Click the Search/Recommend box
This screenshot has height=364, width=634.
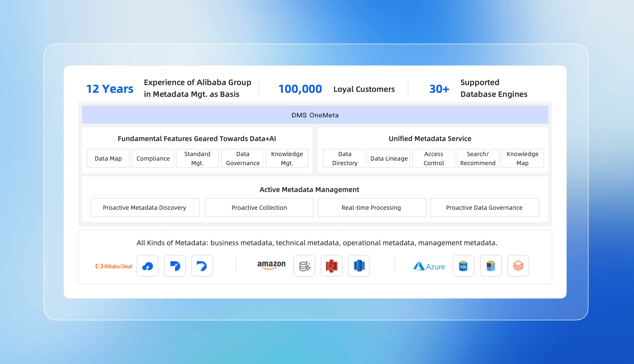point(478,159)
